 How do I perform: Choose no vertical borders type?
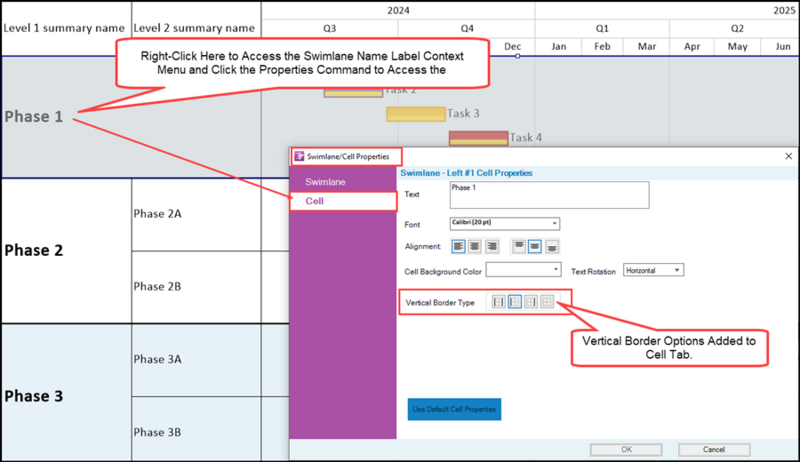click(547, 302)
